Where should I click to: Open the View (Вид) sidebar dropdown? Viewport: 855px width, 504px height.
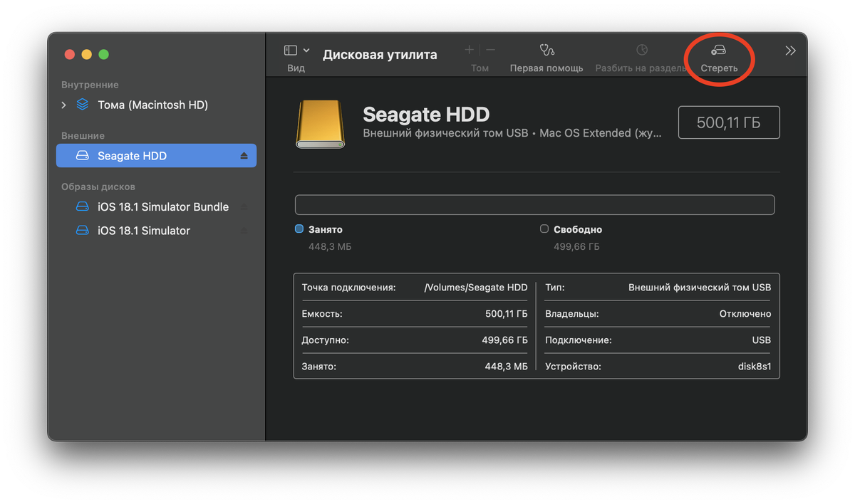(x=296, y=51)
